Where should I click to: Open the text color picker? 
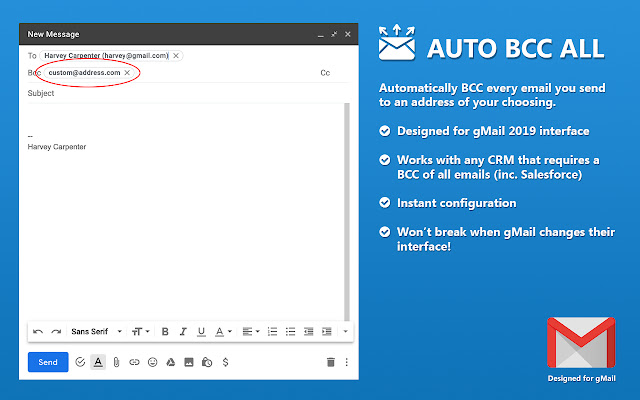[223, 331]
